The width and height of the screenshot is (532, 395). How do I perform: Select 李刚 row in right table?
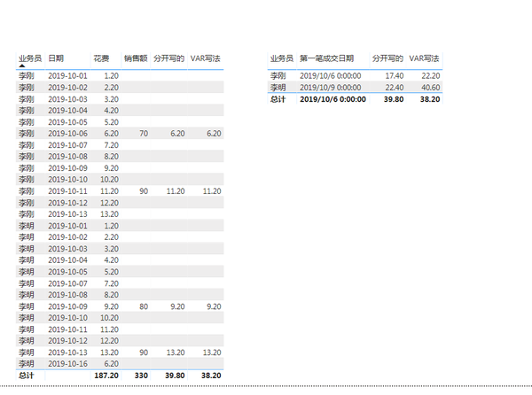(355, 76)
